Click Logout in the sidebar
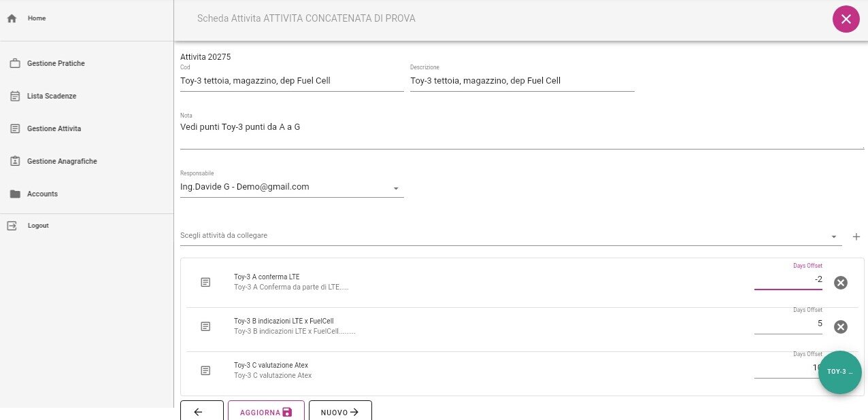Viewport: 868px width, 420px height. point(86,226)
